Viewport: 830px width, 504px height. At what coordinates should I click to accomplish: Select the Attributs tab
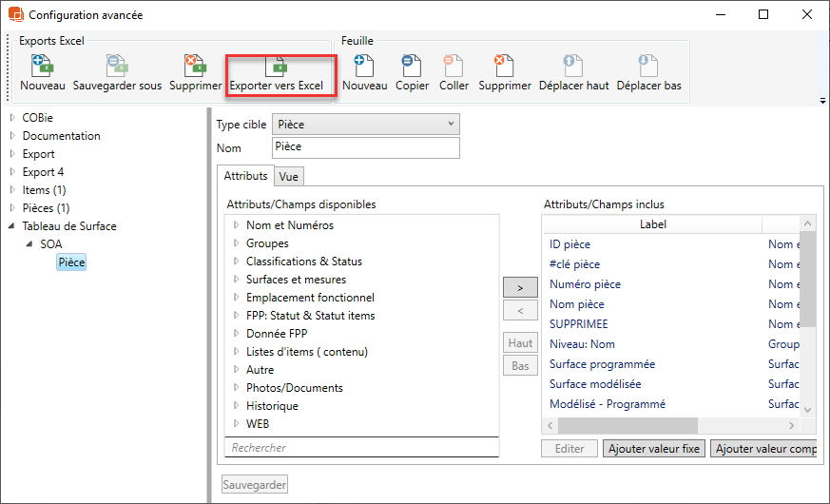coord(244,176)
